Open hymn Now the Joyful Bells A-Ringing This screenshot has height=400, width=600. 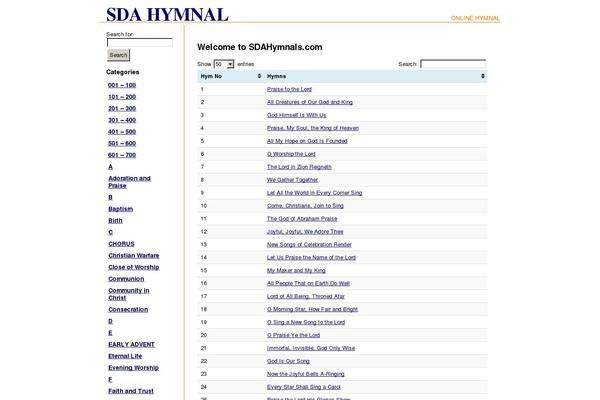(x=306, y=374)
